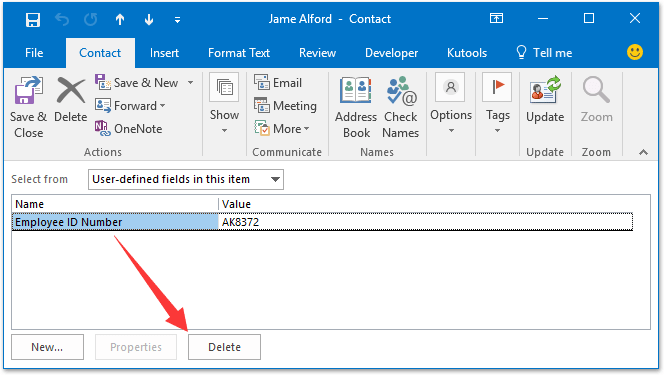Click the Undo arrow in quick access toolbar
Screen dimensions: 668x378
pos(62,20)
